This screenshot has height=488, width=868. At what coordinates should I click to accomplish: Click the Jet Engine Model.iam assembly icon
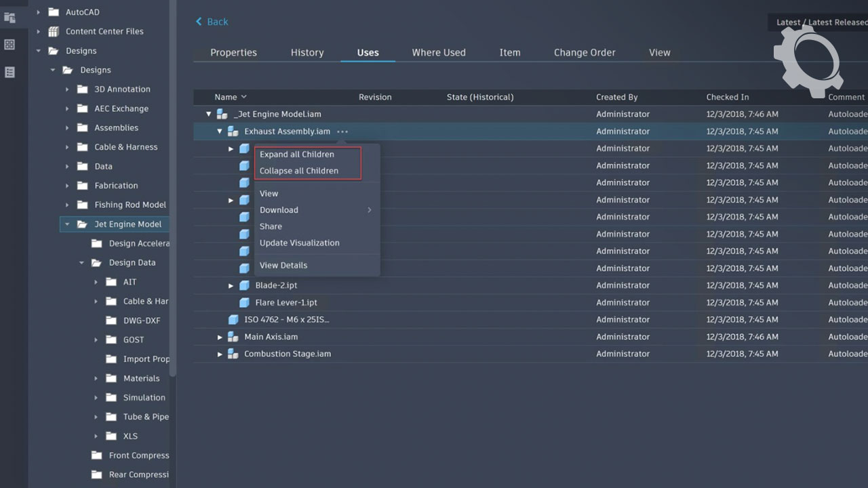coord(222,115)
